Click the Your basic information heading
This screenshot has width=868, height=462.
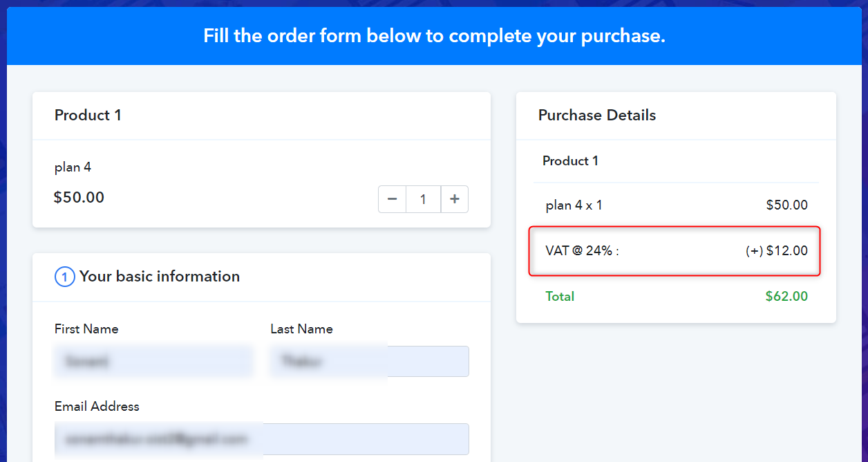click(x=160, y=277)
